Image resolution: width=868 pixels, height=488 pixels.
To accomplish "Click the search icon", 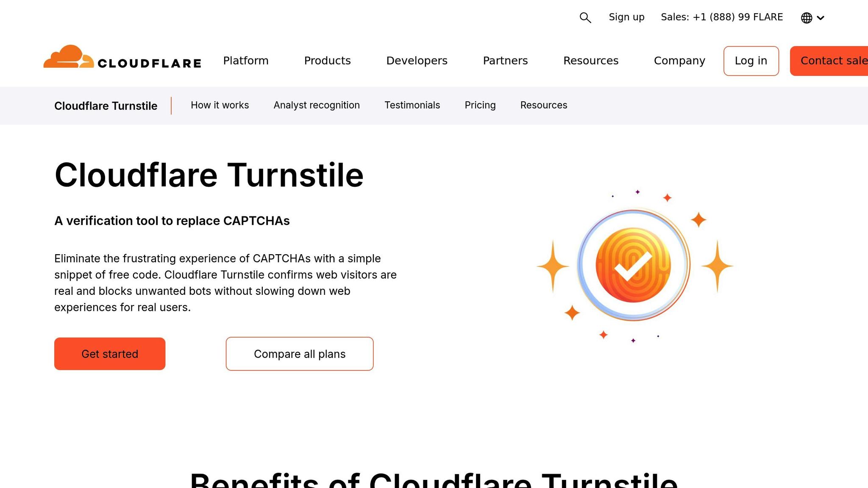I will point(585,17).
